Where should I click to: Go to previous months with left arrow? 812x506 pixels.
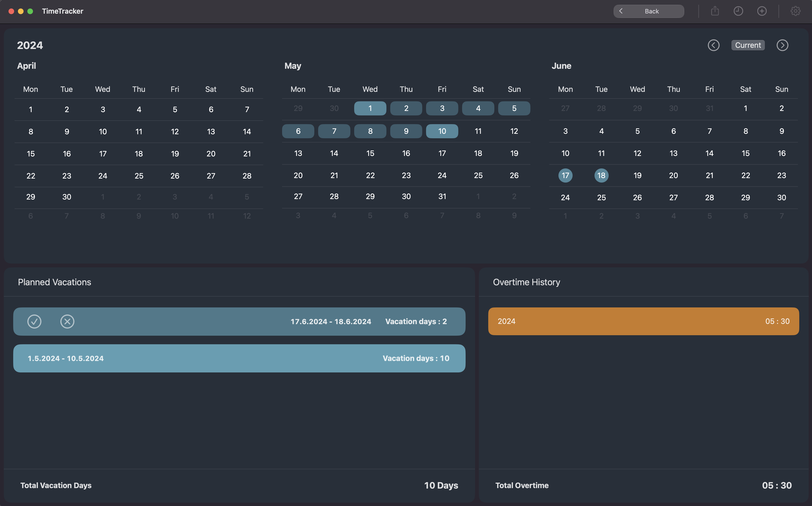tap(714, 45)
